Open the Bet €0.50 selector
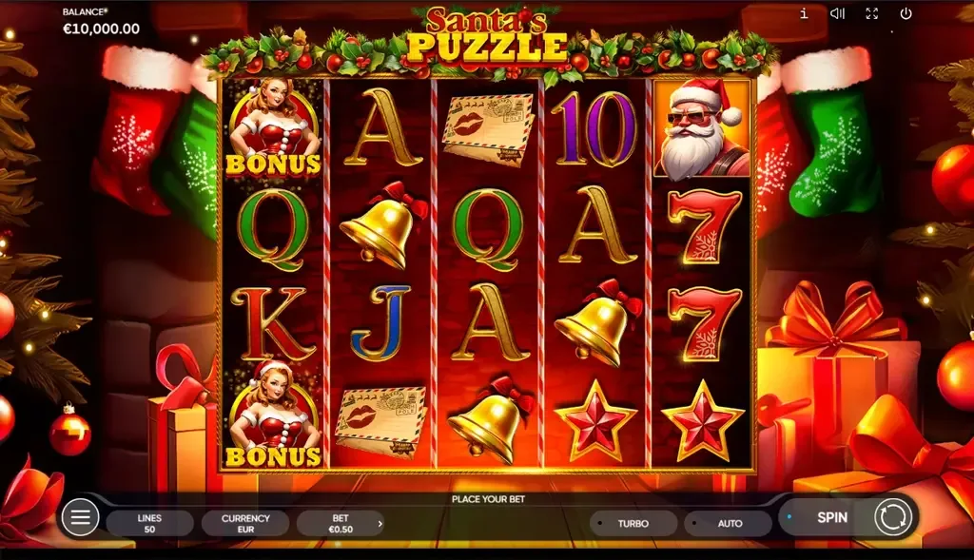Image resolution: width=974 pixels, height=560 pixels. (x=341, y=523)
